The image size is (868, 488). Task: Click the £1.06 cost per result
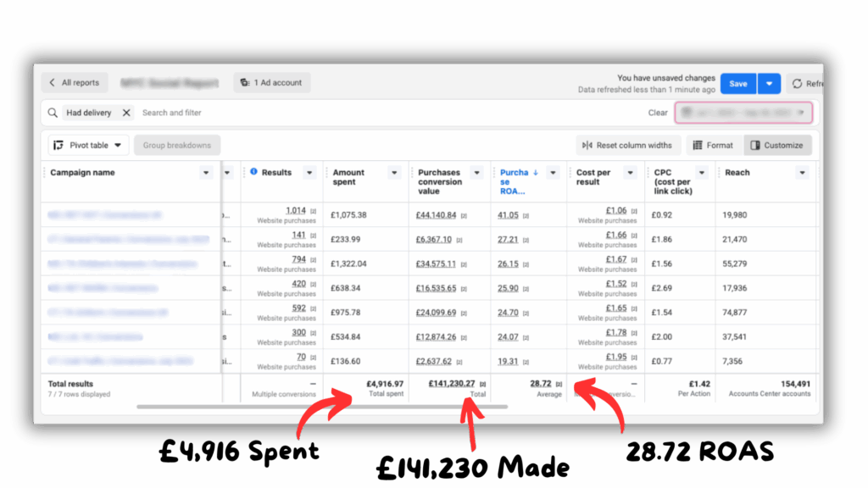point(616,210)
